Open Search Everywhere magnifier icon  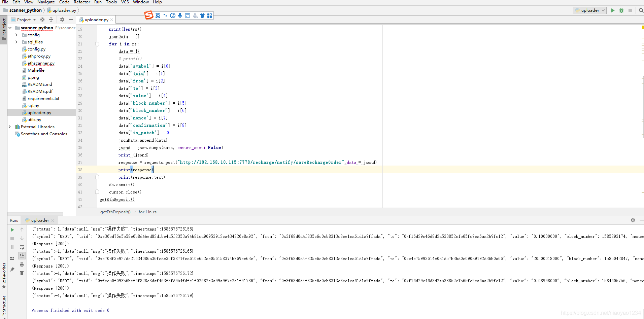(x=641, y=10)
